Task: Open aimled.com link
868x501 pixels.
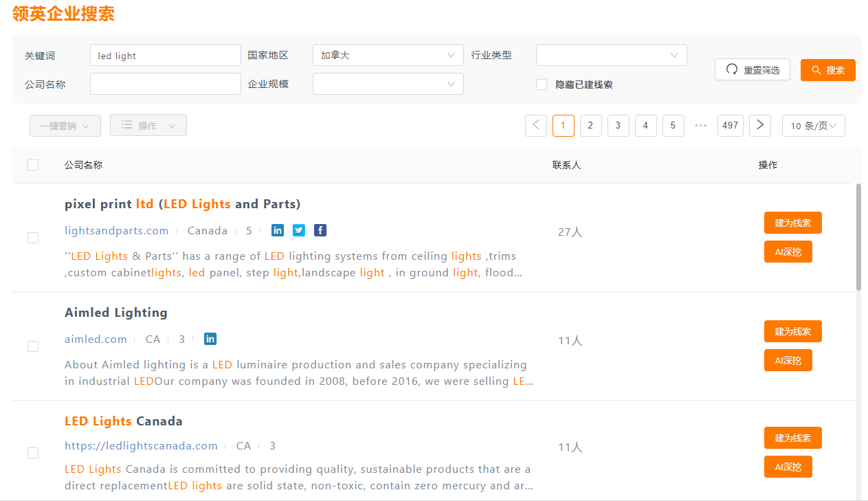Action: pyautogui.click(x=96, y=339)
